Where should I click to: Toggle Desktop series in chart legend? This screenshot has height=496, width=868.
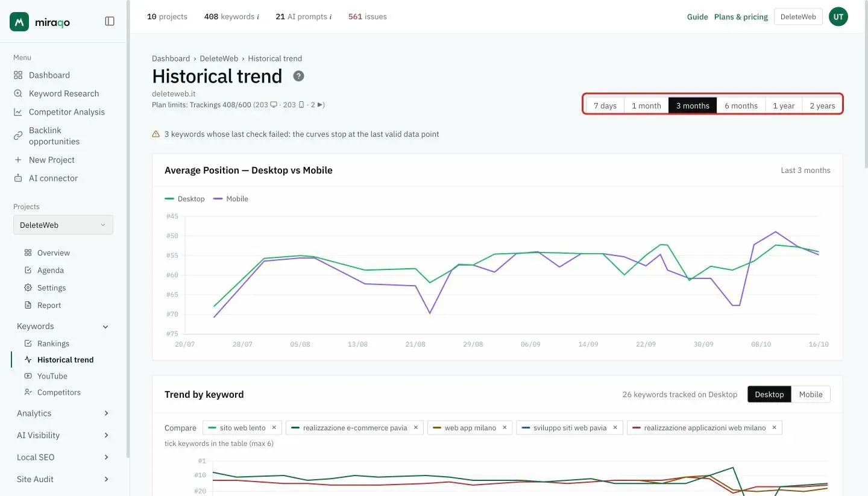click(184, 199)
